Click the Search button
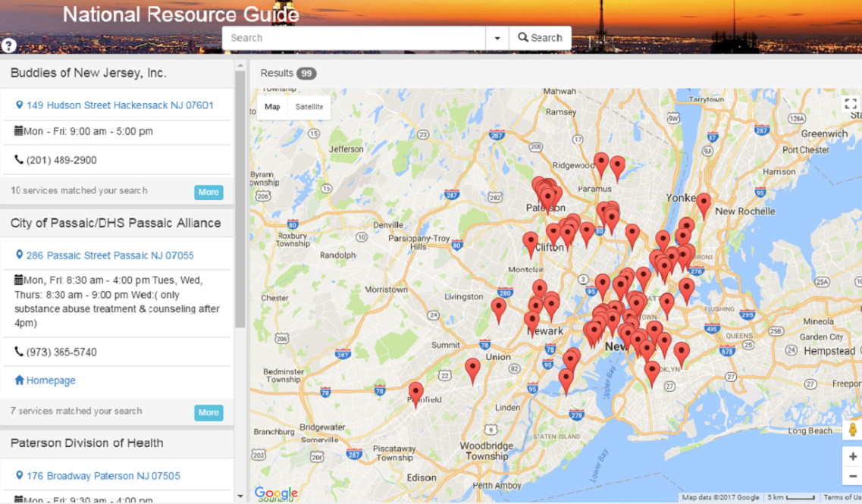The width and height of the screenshot is (862, 504). (540, 38)
